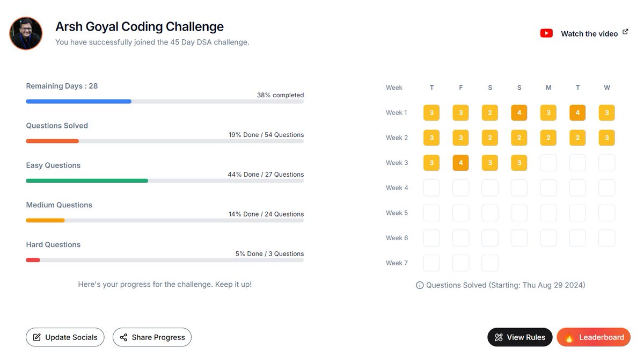The height and width of the screenshot is (362, 644).
Task: Select Week 3 Friday cell showing 4
Action: (x=460, y=163)
